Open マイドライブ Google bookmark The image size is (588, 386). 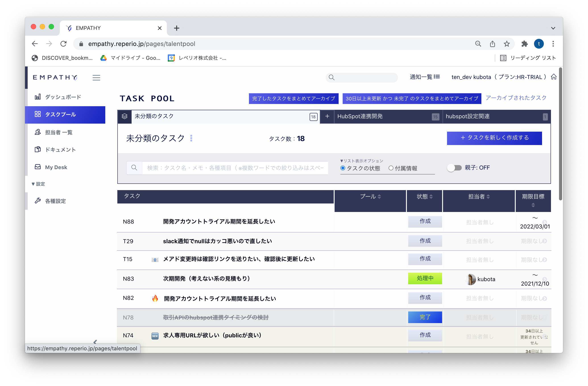pos(130,58)
